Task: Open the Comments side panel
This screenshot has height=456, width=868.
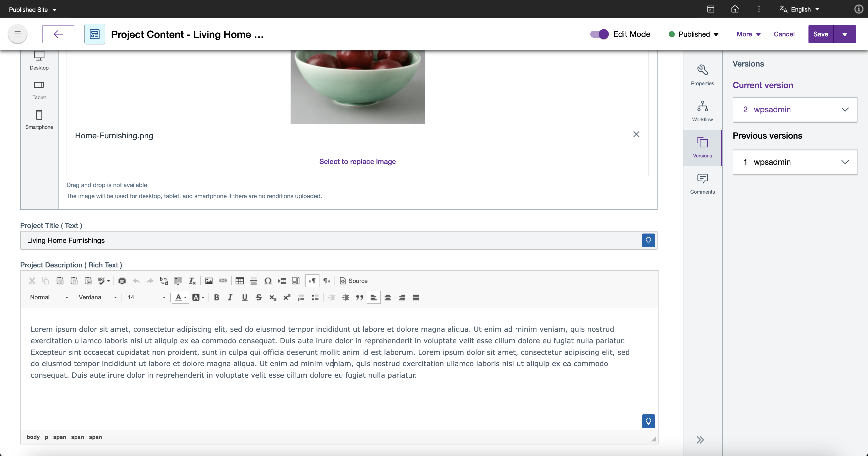Action: (702, 184)
